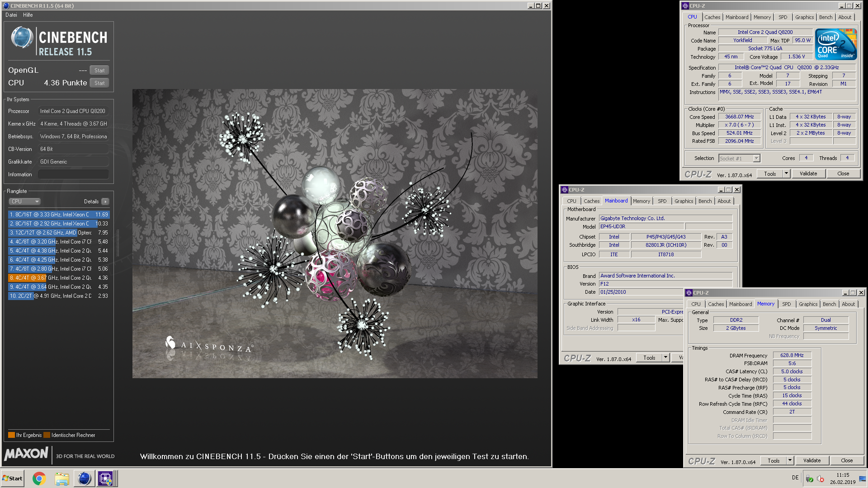Expand the Tools arrow in the Memory window
868x488 pixels.
790,460
